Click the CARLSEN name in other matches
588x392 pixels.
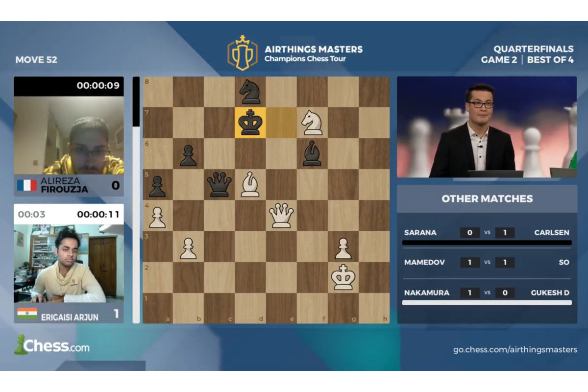click(x=552, y=233)
